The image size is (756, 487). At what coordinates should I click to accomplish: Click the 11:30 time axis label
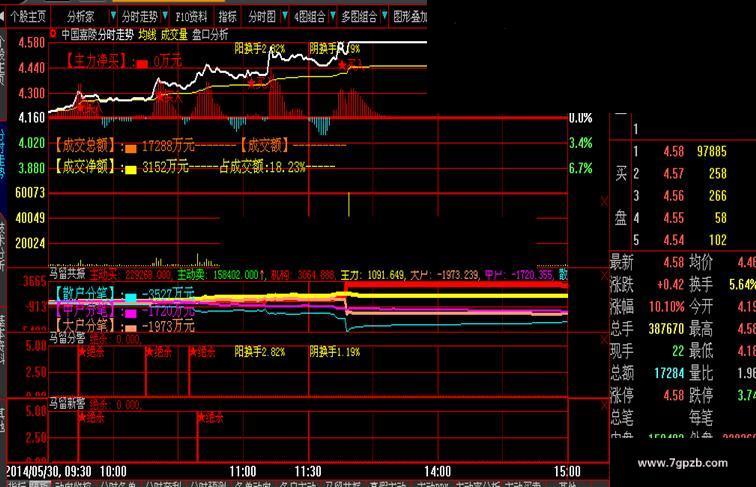click(308, 471)
